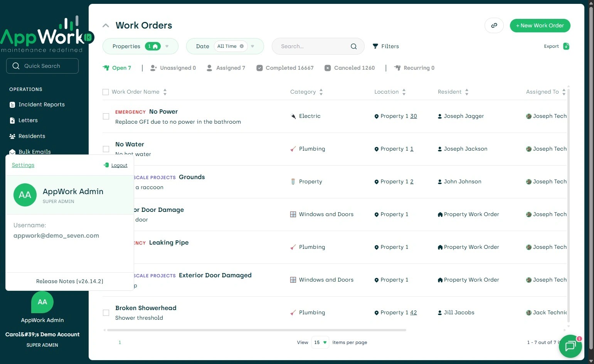The height and width of the screenshot is (364, 594).
Task: Click the Logout link
Action: pos(119,165)
